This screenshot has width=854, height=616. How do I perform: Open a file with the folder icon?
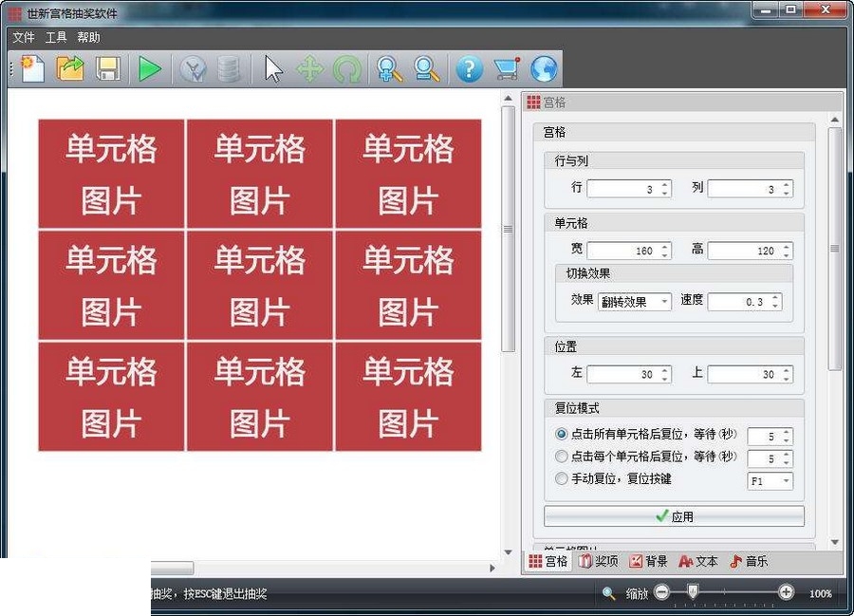tap(70, 69)
